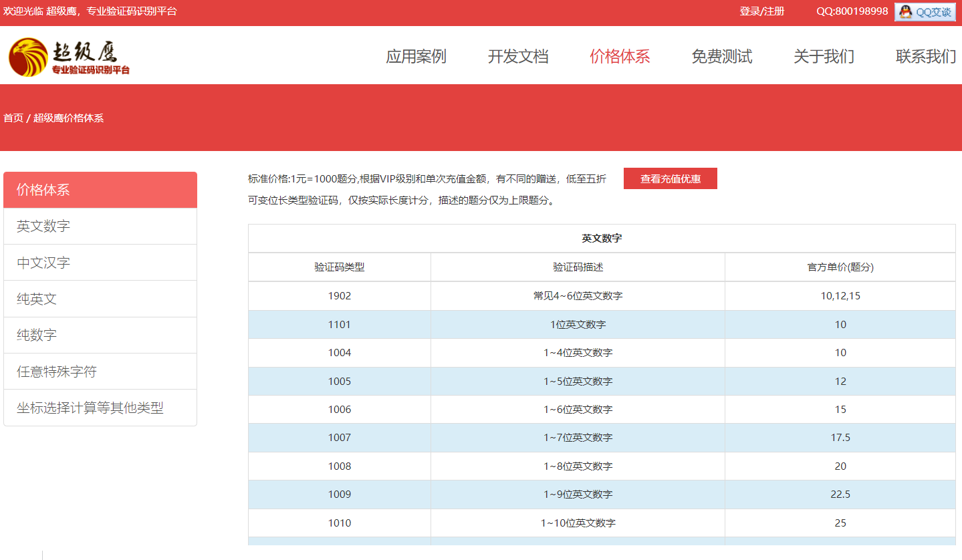Select the 价格体系 navigation item
The height and width of the screenshot is (560, 962).
pos(620,57)
